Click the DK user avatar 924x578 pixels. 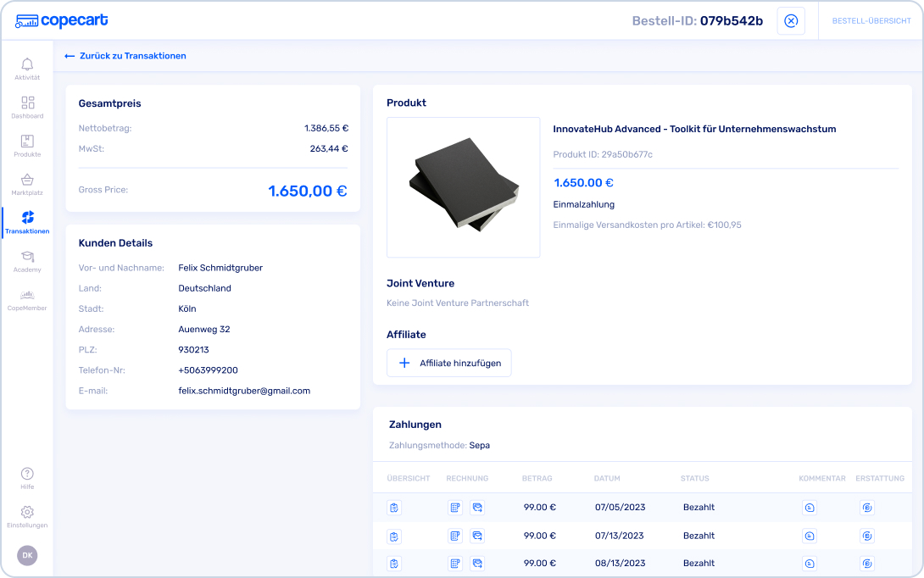[x=27, y=556]
